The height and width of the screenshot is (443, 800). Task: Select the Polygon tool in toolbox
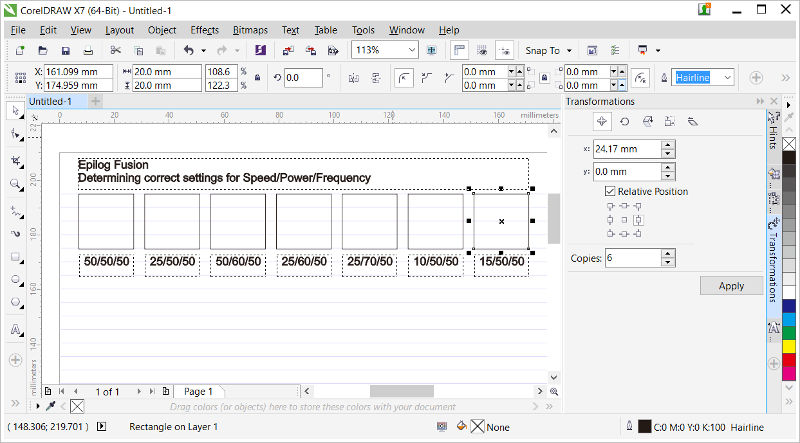pos(15,303)
